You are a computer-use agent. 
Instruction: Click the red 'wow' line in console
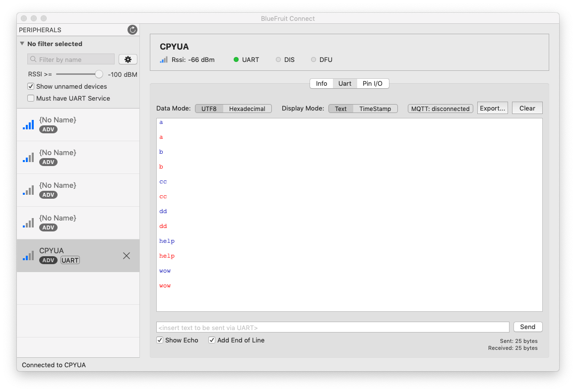(x=165, y=285)
